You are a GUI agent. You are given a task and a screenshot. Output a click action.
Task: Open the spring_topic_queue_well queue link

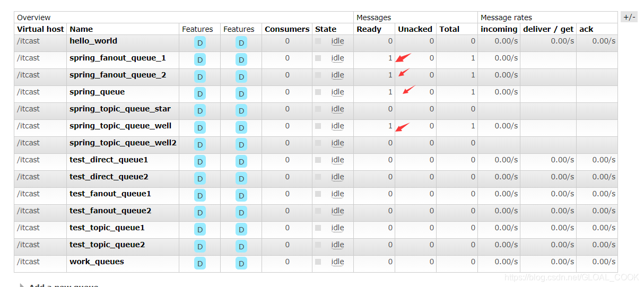click(120, 126)
